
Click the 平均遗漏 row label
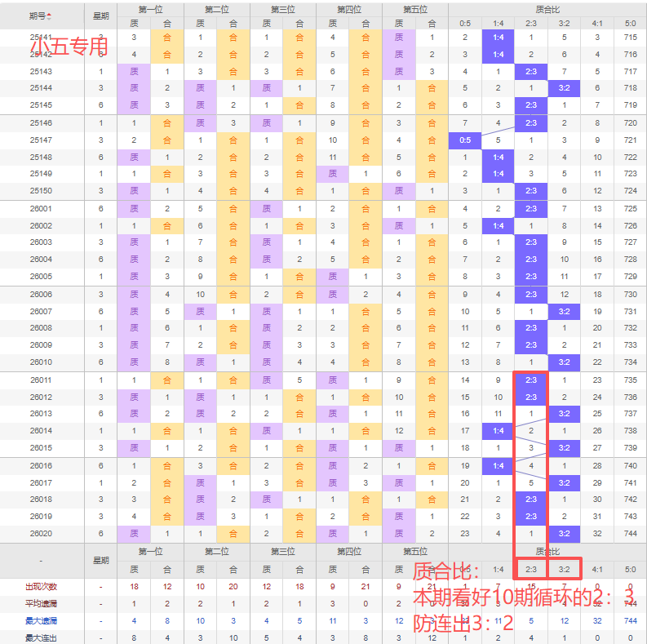click(x=41, y=604)
